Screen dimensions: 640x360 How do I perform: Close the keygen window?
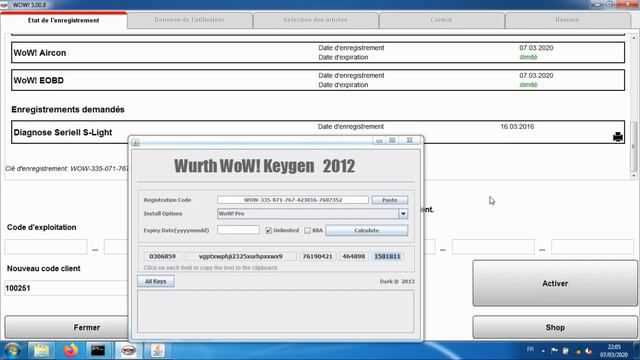pos(409,140)
